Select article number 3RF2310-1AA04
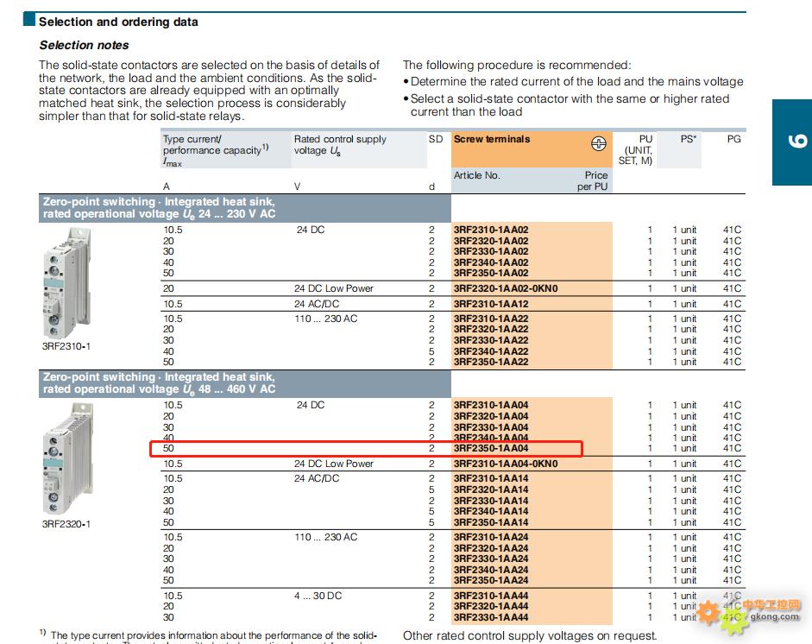The width and height of the screenshot is (812, 644). click(x=491, y=405)
